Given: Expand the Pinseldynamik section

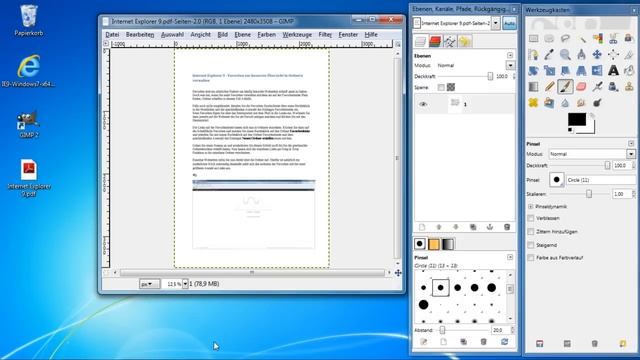Looking at the screenshot, I should [531, 207].
